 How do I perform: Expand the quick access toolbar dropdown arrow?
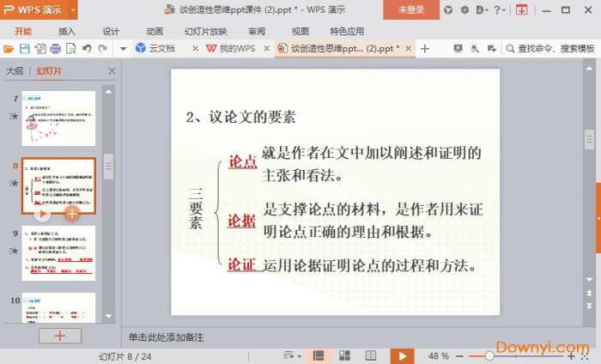(123, 49)
